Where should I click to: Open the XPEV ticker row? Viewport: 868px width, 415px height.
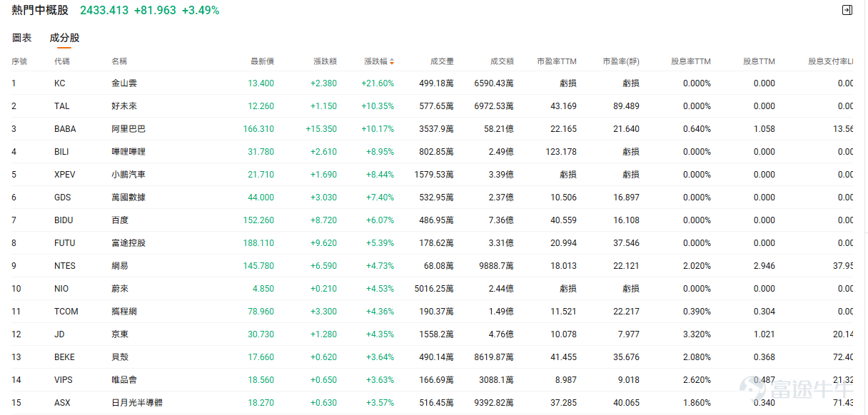coord(433,175)
